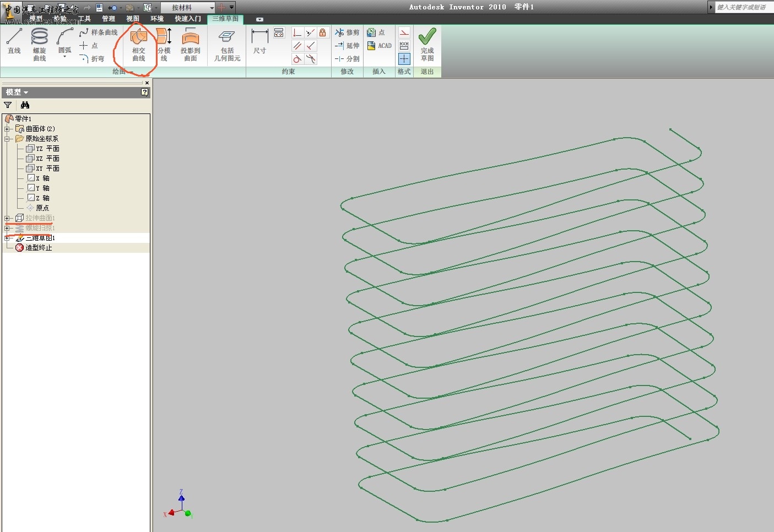The height and width of the screenshot is (532, 774).
Task: Click the 投影到曲面 (Project to Surface) tool
Action: click(191, 44)
